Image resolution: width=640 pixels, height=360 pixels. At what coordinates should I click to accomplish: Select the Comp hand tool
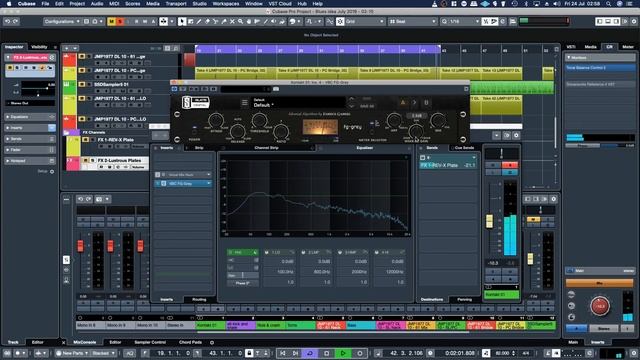coord(249,21)
